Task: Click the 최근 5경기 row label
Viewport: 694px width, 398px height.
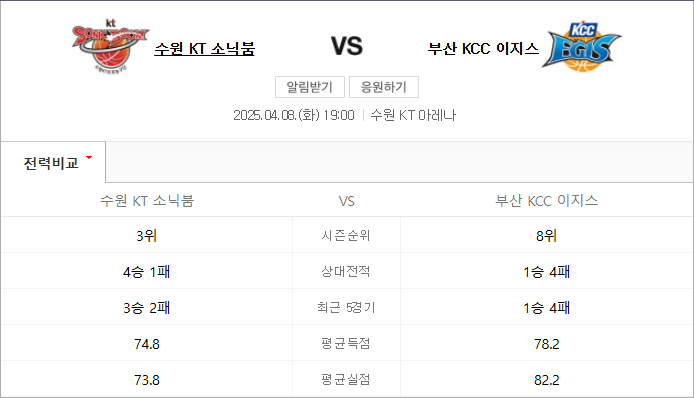Action: [x=346, y=307]
